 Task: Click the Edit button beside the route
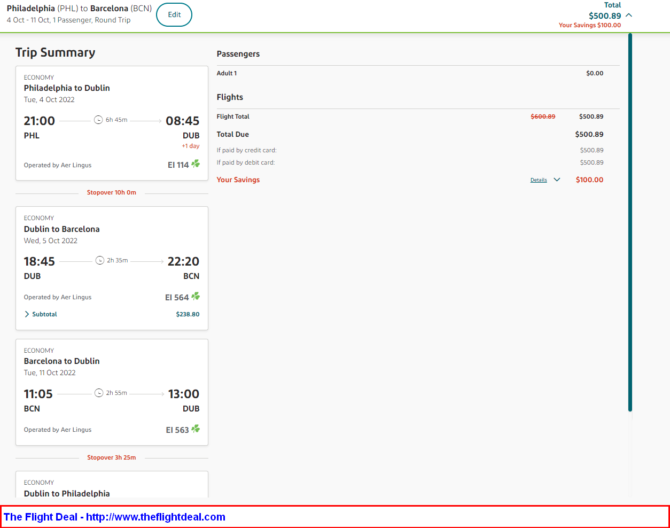(174, 14)
